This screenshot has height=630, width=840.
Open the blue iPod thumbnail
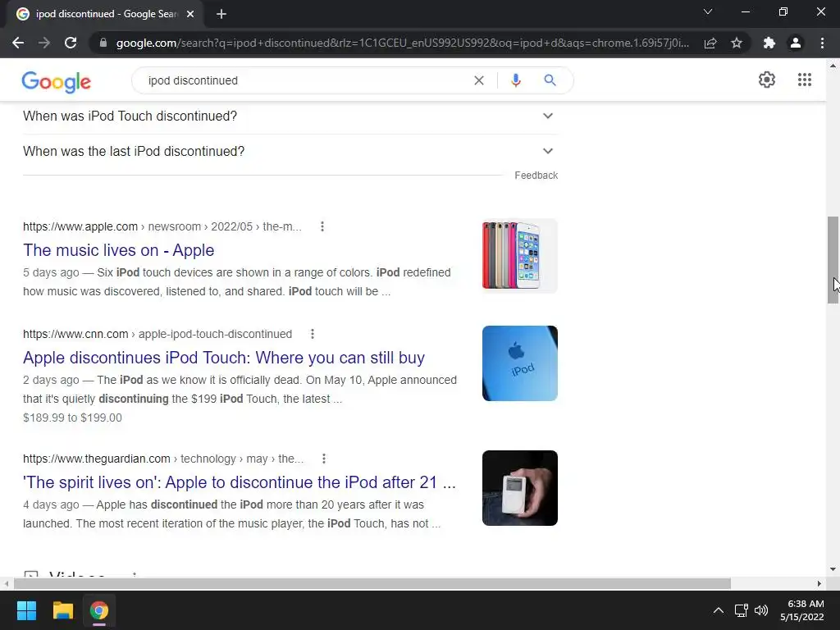[x=519, y=363]
